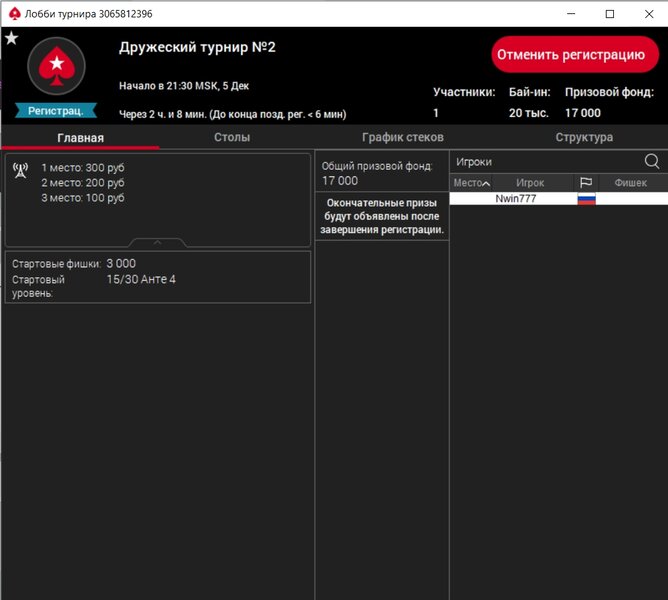Open player search magnifier icon

pyautogui.click(x=652, y=162)
